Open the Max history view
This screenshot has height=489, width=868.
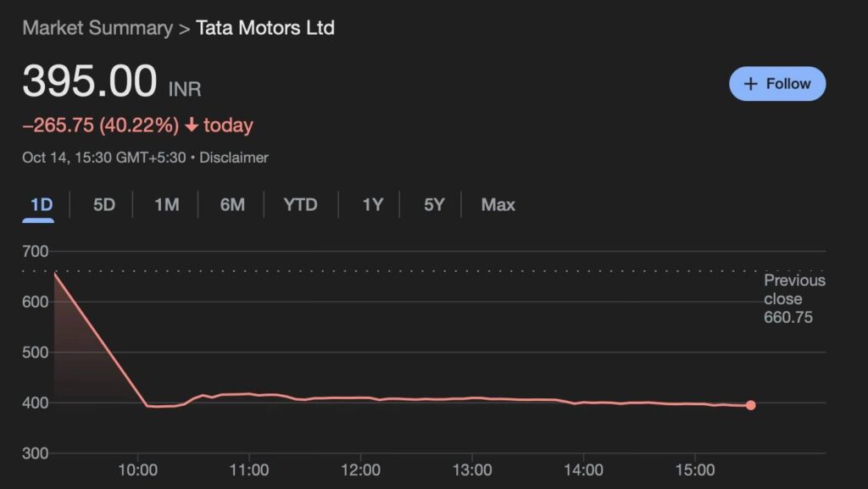coord(498,204)
